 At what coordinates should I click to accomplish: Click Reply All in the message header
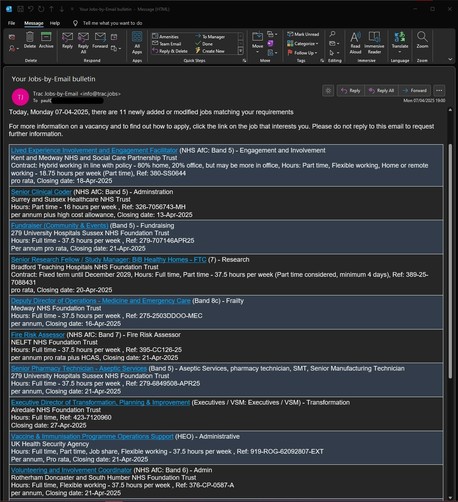click(381, 91)
